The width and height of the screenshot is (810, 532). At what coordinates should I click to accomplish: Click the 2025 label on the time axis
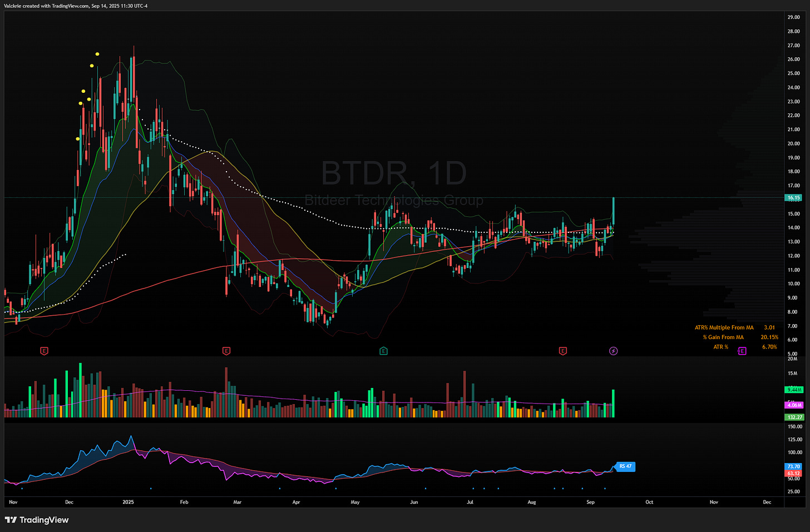pyautogui.click(x=128, y=502)
